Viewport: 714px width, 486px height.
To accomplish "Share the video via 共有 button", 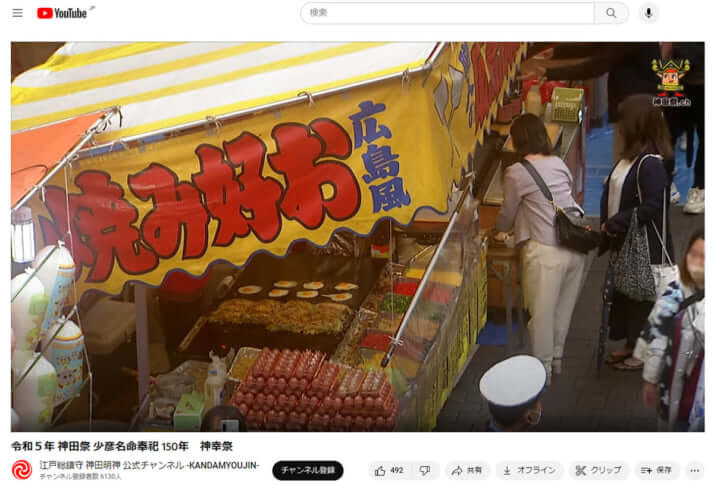I will click(467, 470).
